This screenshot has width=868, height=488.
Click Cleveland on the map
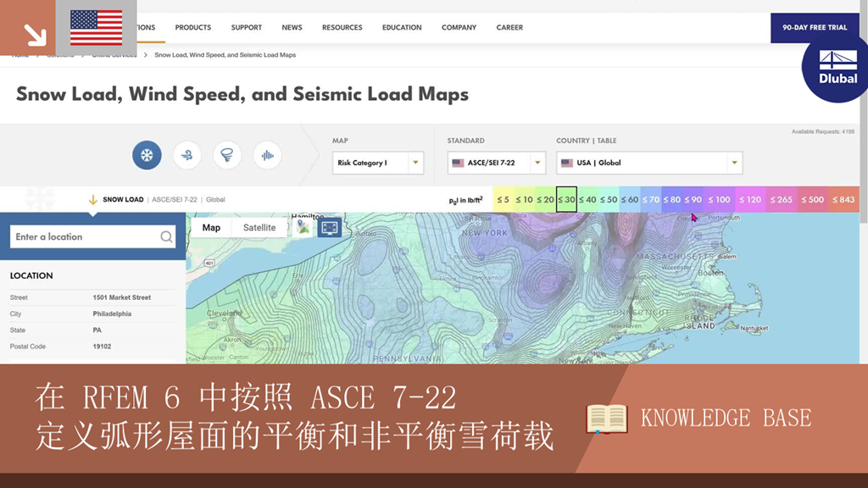(x=224, y=313)
